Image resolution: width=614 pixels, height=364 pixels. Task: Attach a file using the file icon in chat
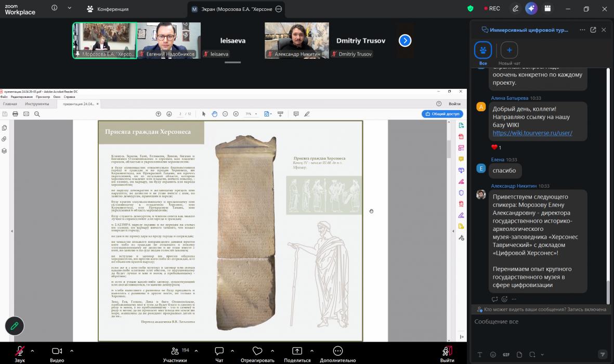[x=519, y=355]
